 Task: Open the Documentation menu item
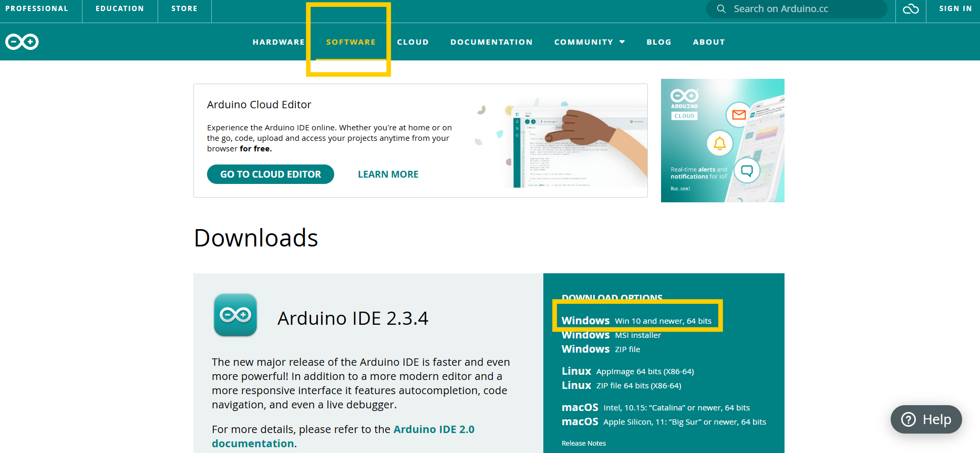click(x=491, y=42)
